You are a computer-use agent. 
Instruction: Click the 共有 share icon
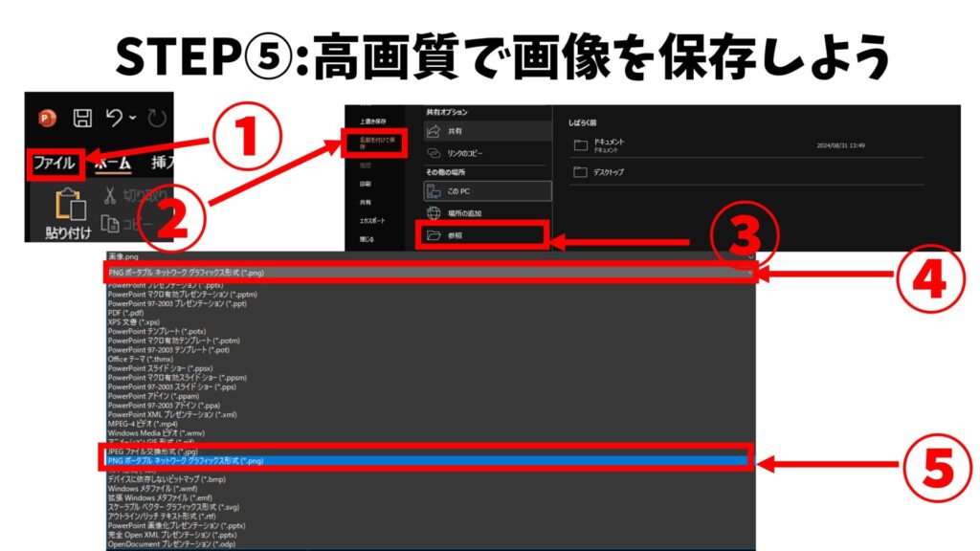(434, 131)
